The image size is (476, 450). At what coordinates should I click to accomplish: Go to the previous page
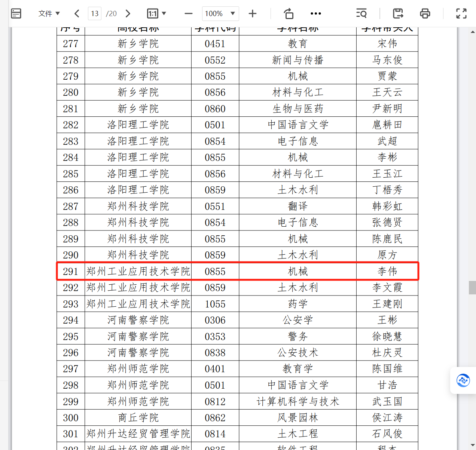(77, 14)
